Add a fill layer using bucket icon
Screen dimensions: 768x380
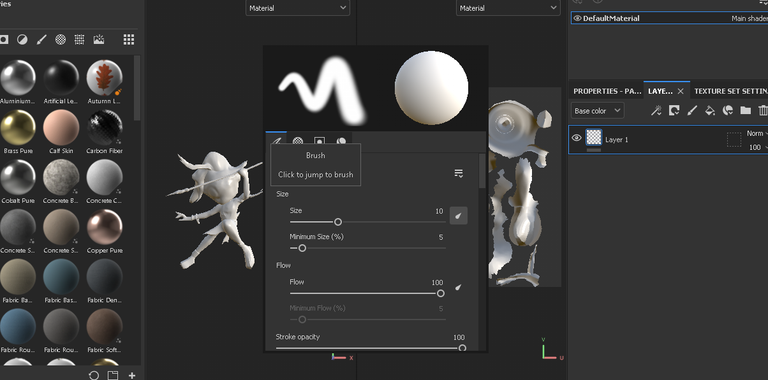[710, 111]
